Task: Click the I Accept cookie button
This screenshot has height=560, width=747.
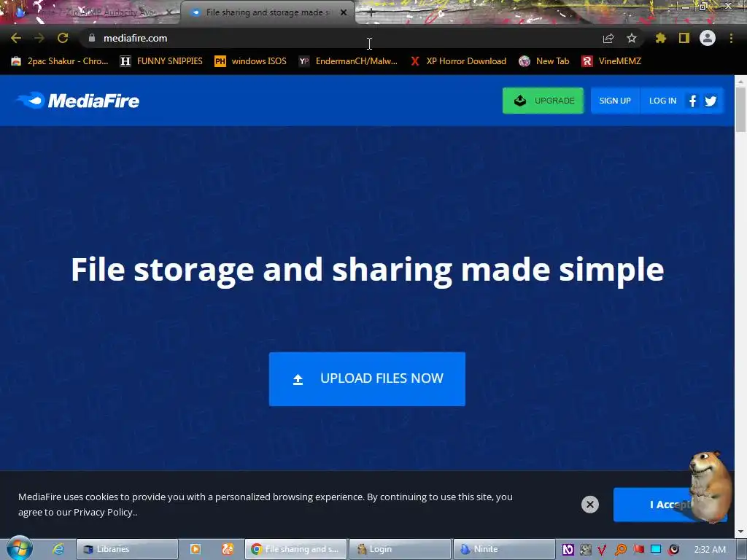Action: click(653, 505)
